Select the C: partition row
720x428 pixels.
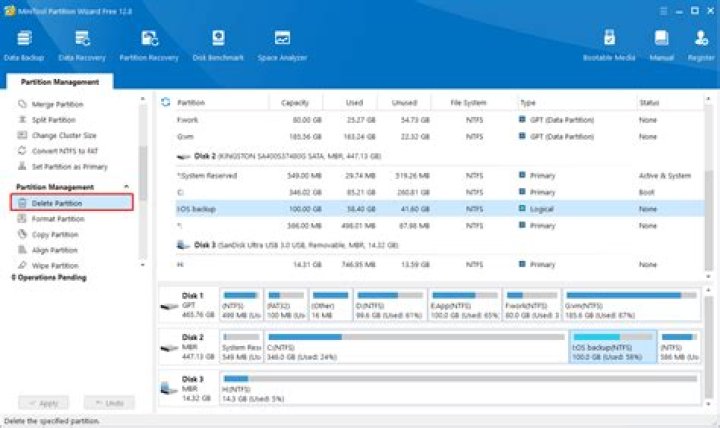[439, 192]
